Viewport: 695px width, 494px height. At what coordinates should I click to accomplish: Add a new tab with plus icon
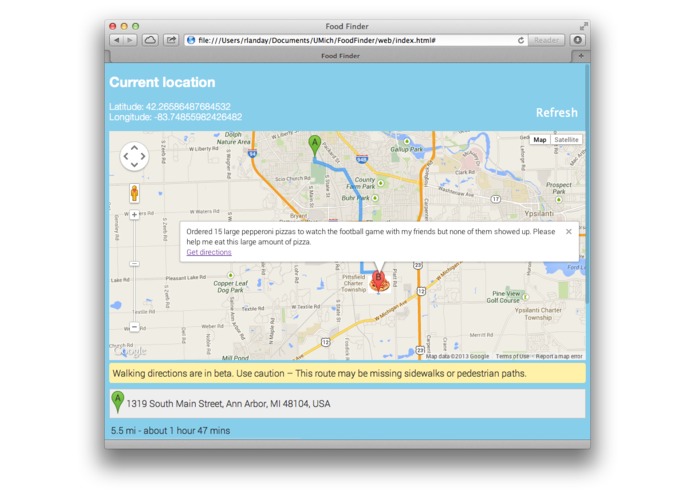click(x=581, y=56)
